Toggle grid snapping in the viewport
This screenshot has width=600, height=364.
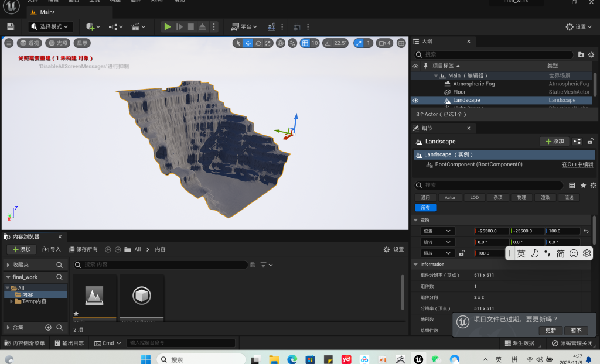[305, 43]
